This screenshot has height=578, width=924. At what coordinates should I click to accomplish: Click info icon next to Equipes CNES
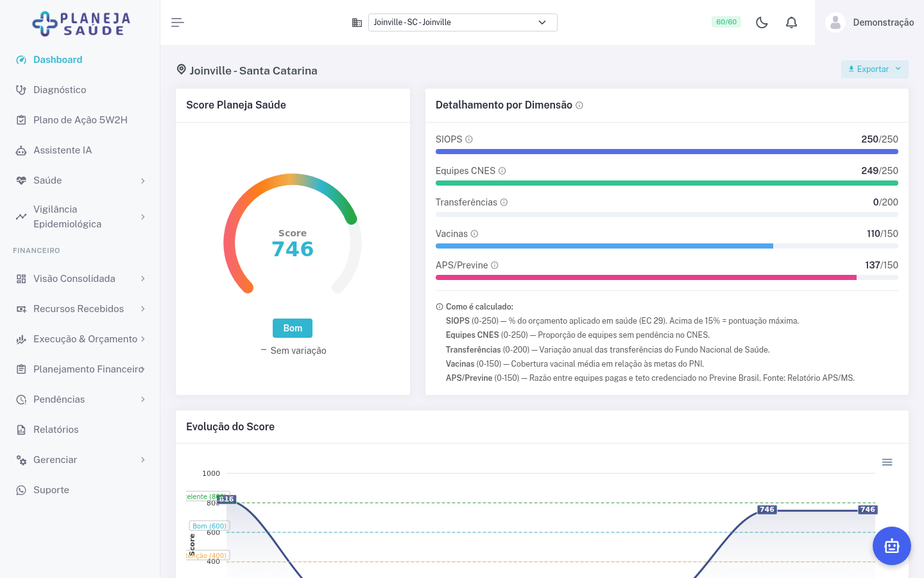502,171
